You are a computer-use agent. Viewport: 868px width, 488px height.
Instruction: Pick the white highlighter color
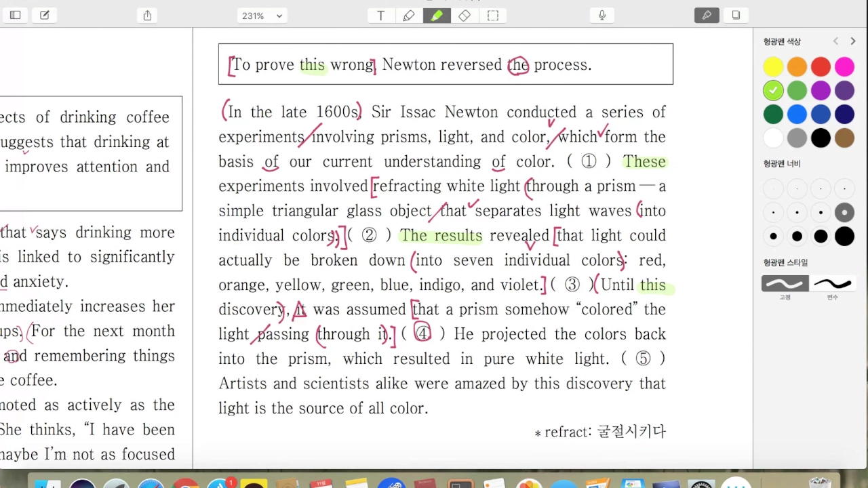(x=773, y=138)
